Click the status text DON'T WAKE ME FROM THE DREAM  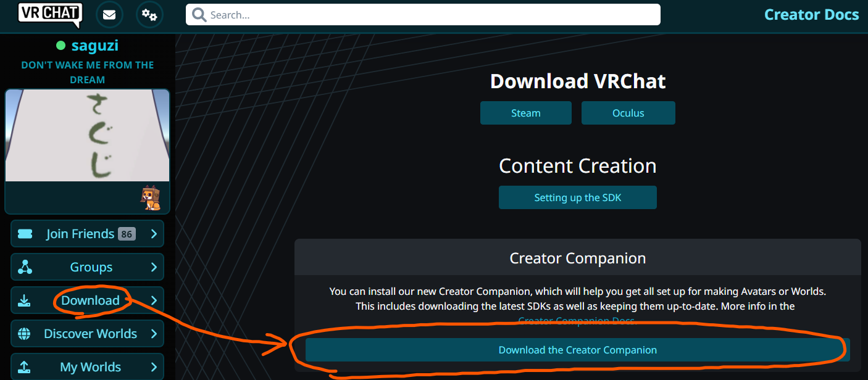[88, 72]
